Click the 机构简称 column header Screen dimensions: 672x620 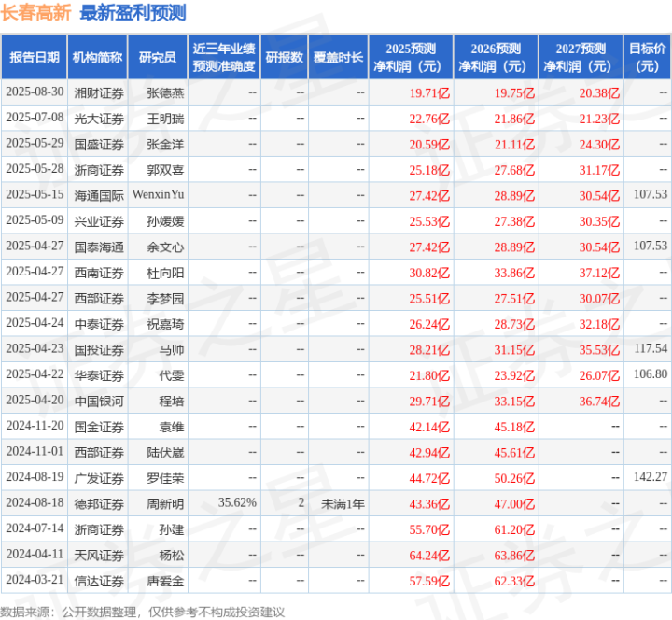(97, 57)
